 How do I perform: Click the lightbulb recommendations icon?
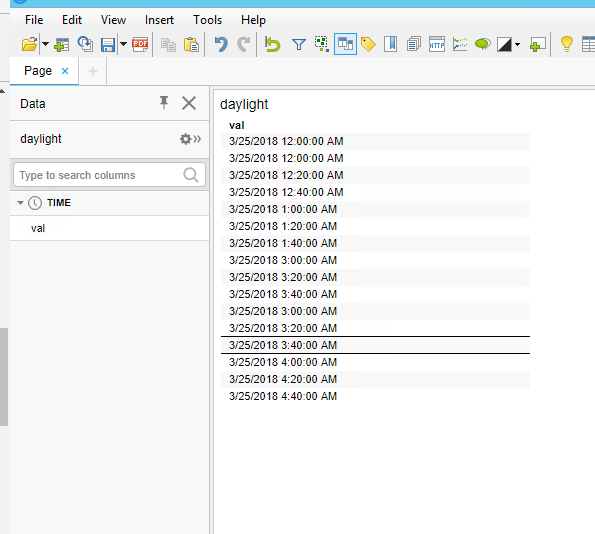567,44
